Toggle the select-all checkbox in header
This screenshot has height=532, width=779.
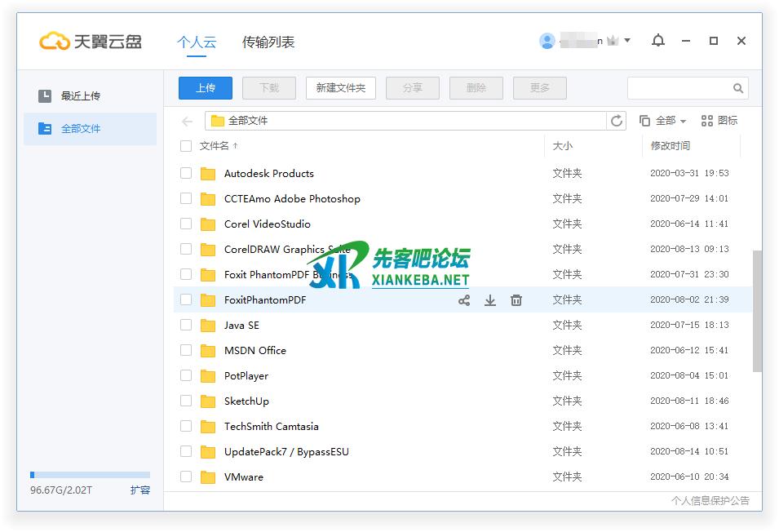click(186, 146)
